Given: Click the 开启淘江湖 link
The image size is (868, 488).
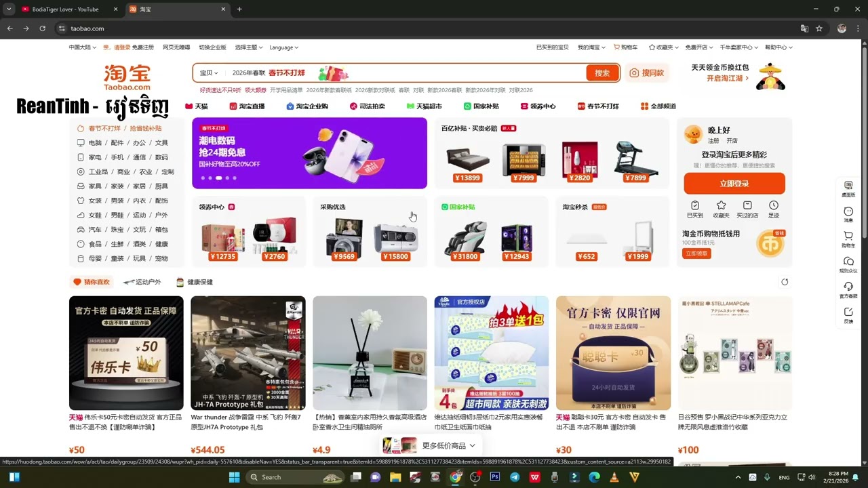Looking at the screenshot, I should pos(728,79).
